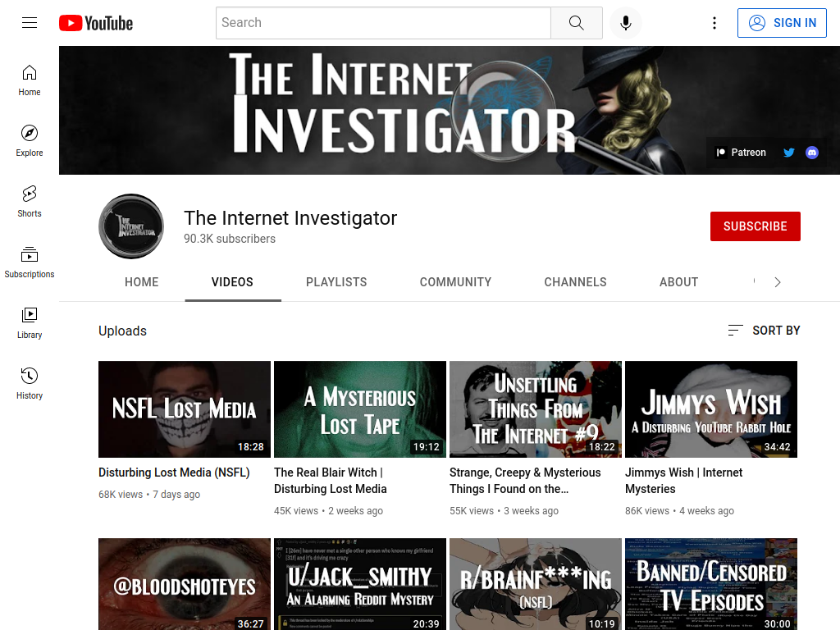Open the Community tab
The height and width of the screenshot is (630, 840).
456,282
